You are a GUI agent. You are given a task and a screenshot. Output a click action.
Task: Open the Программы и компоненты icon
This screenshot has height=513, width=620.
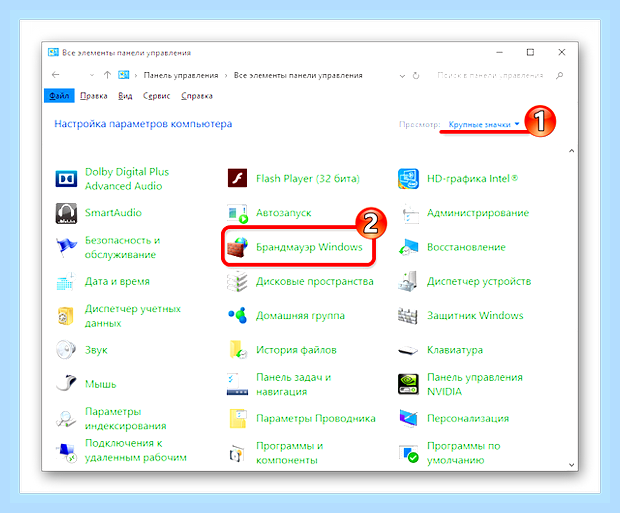coord(237,453)
